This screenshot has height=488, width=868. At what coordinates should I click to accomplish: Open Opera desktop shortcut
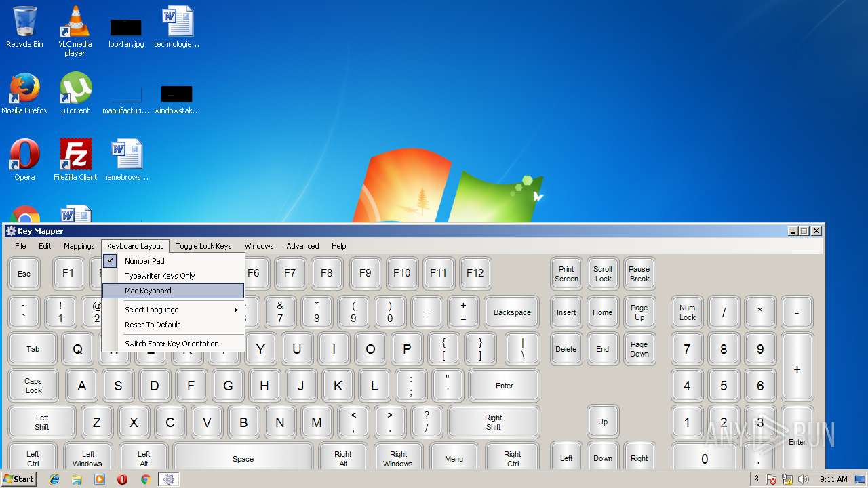point(24,160)
